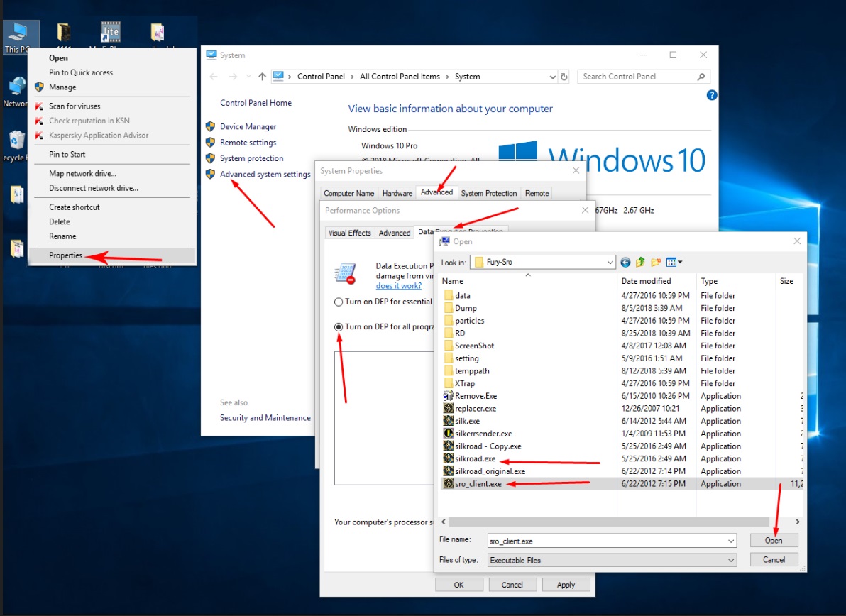
Task: Click the System window help icon
Action: pos(712,95)
